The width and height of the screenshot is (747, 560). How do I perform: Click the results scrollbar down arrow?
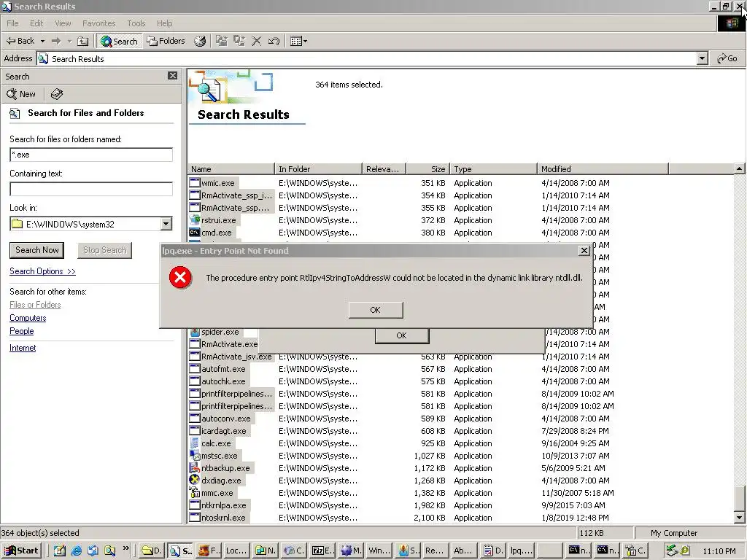(x=740, y=518)
